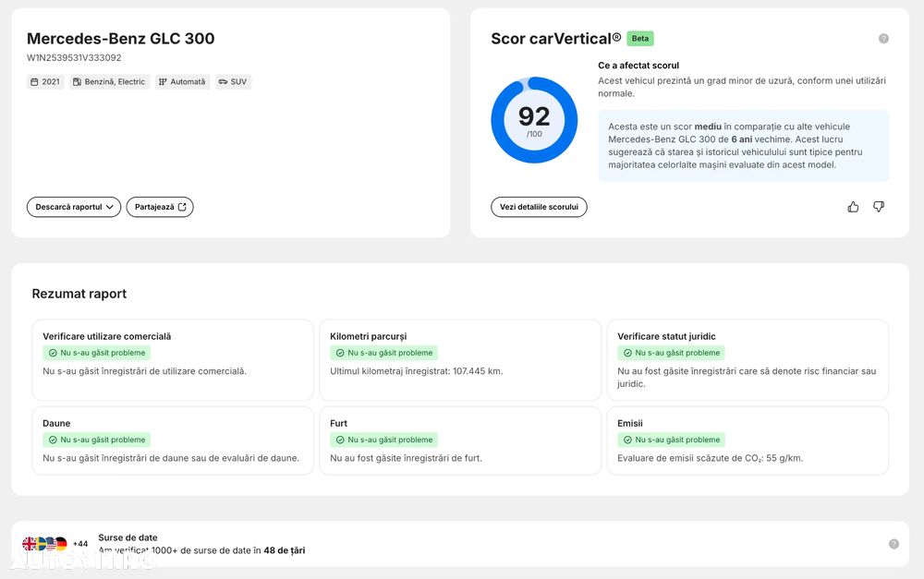The height and width of the screenshot is (579, 924).
Task: Click the text 'Ultimul kilometraj înregistrat: 107.445 km.'
Action: coord(417,371)
